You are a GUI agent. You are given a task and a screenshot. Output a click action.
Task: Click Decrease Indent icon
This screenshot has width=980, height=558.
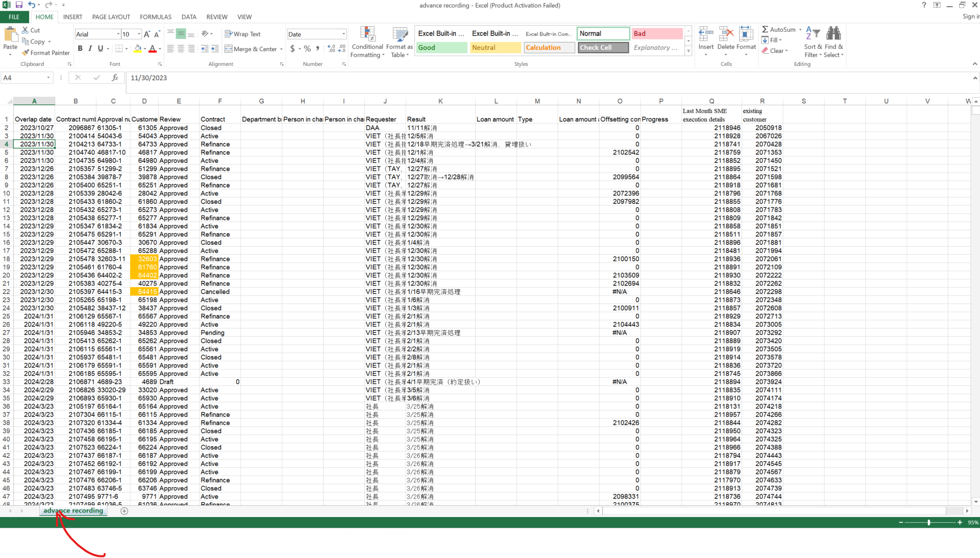coord(205,49)
